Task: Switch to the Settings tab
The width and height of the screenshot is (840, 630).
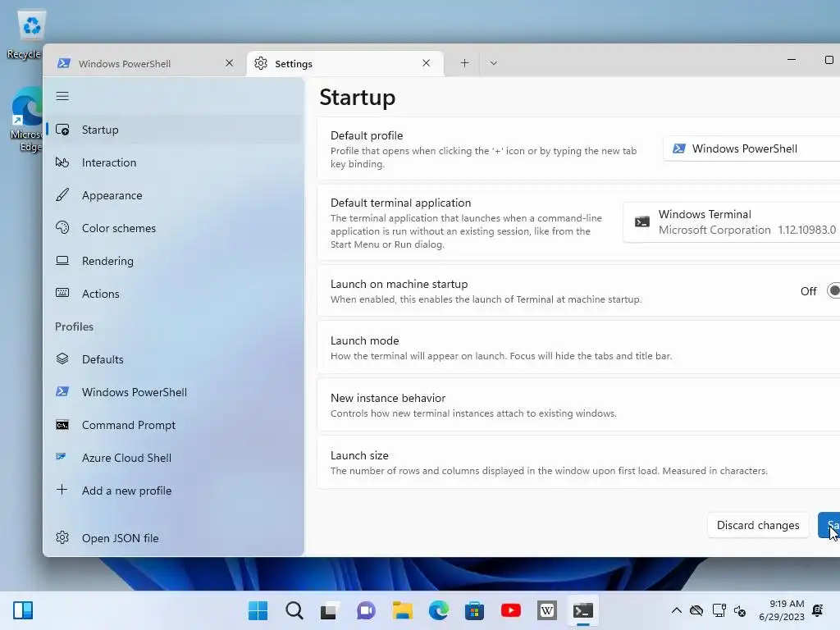Action: pyautogui.click(x=345, y=64)
